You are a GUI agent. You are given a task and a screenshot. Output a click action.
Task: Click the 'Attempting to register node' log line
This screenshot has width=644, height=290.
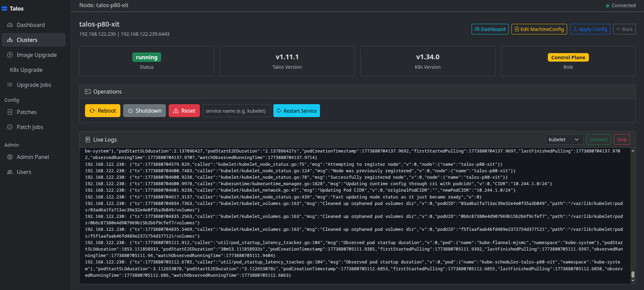(294, 164)
